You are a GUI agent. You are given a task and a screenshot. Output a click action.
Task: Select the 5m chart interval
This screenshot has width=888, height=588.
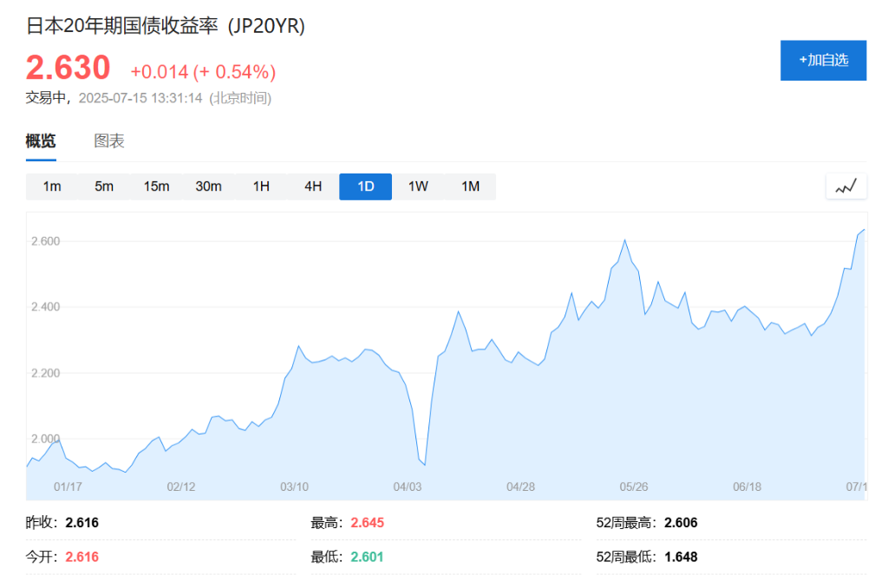pyautogui.click(x=104, y=186)
